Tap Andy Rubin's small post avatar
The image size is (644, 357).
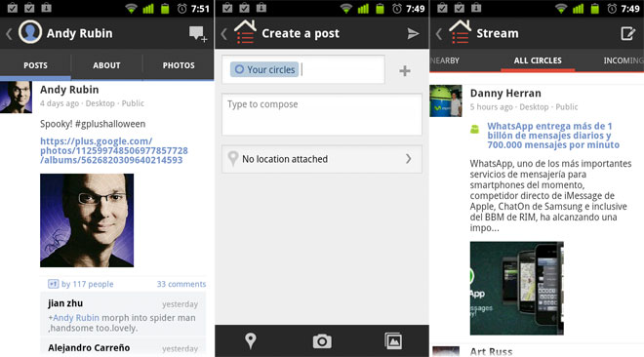point(16,98)
